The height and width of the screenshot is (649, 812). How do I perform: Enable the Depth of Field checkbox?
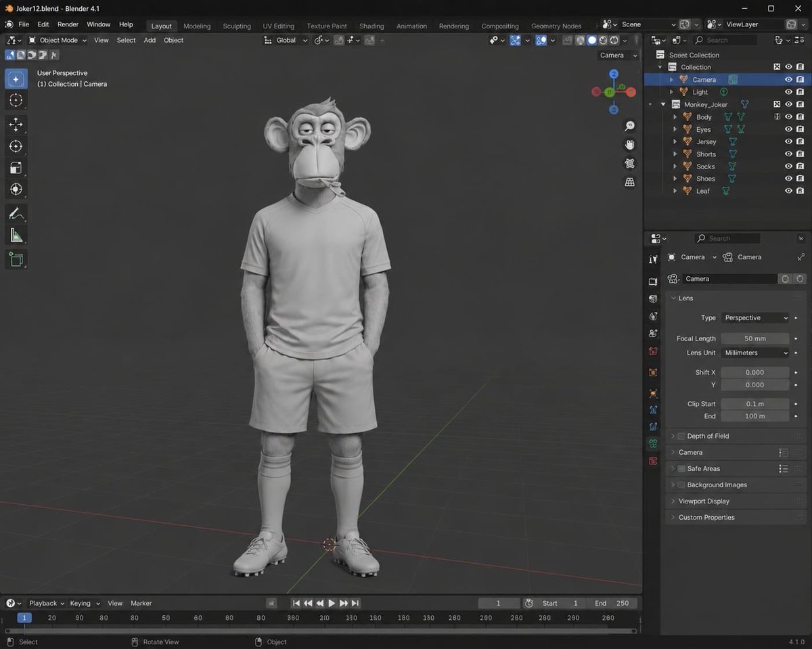[681, 436]
